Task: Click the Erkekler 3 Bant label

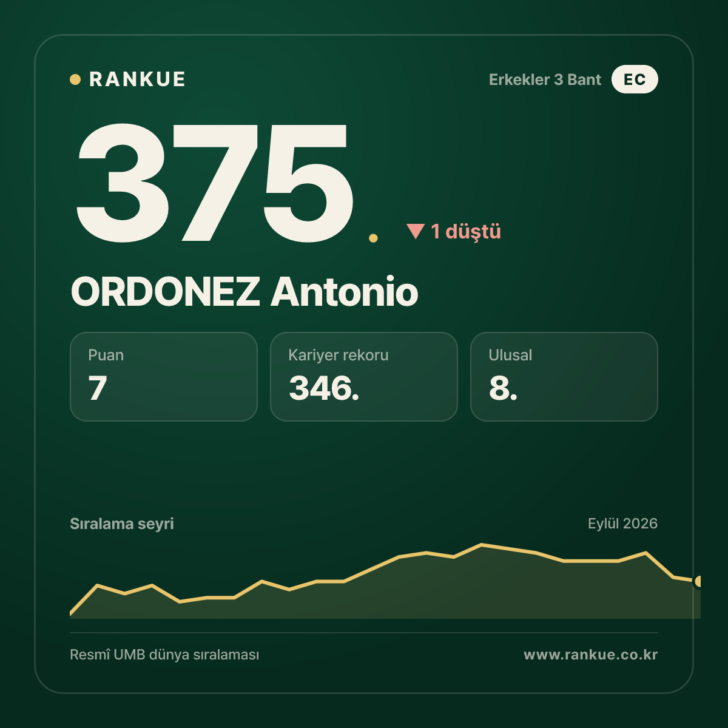Action: click(545, 79)
